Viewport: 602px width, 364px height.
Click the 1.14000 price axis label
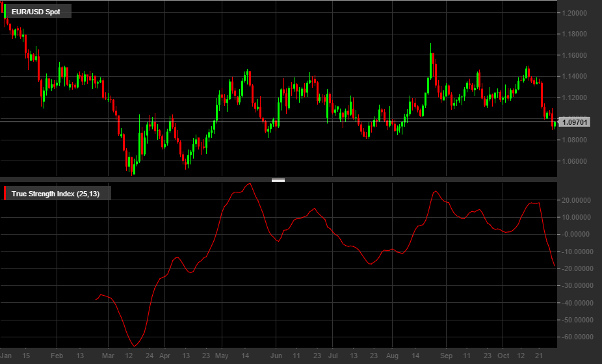point(574,76)
